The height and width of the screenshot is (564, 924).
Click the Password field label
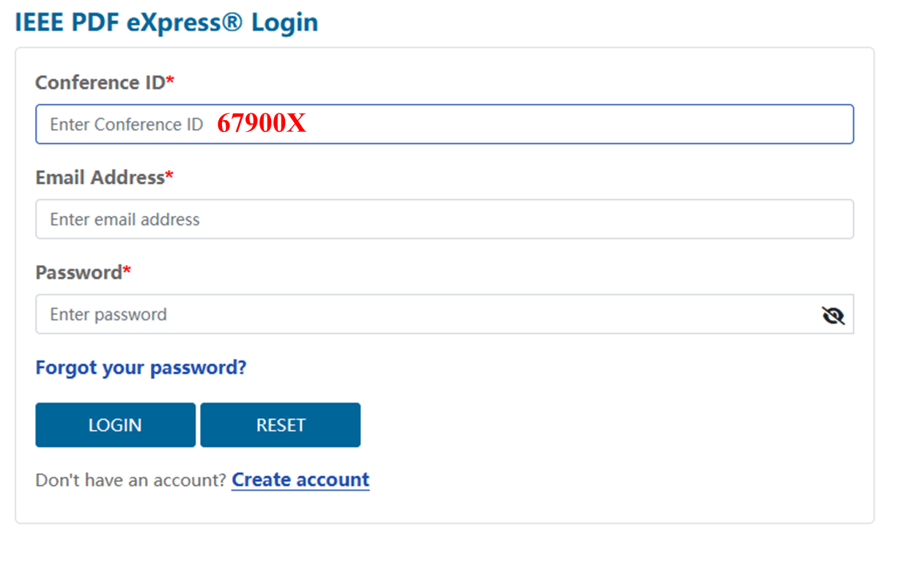[78, 272]
